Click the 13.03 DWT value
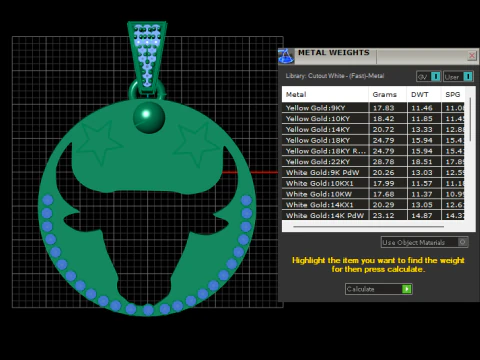 point(422,172)
